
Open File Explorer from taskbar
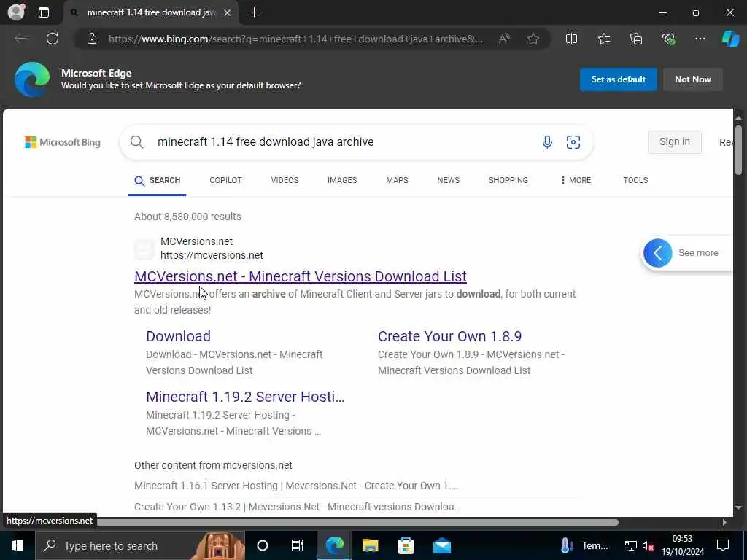[370, 545]
